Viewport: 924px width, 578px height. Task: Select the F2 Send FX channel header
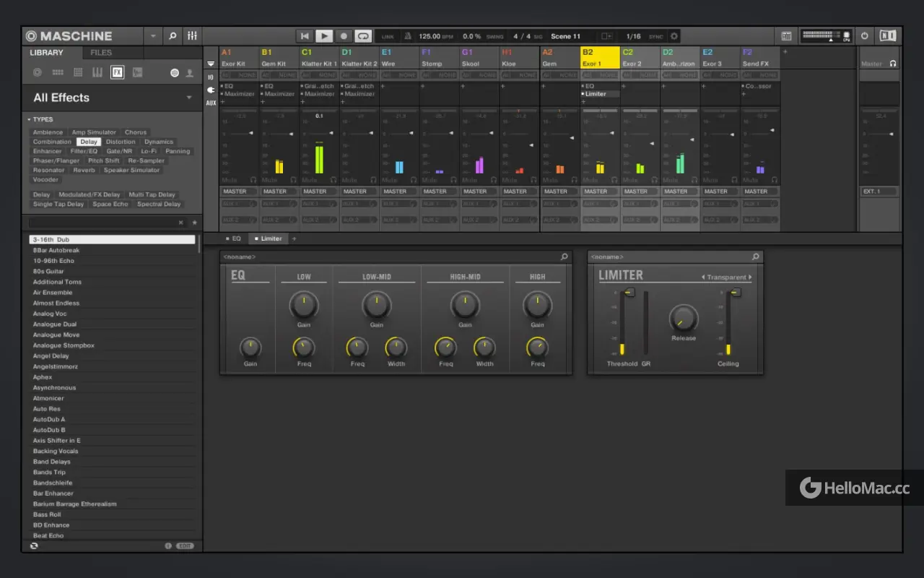760,58
